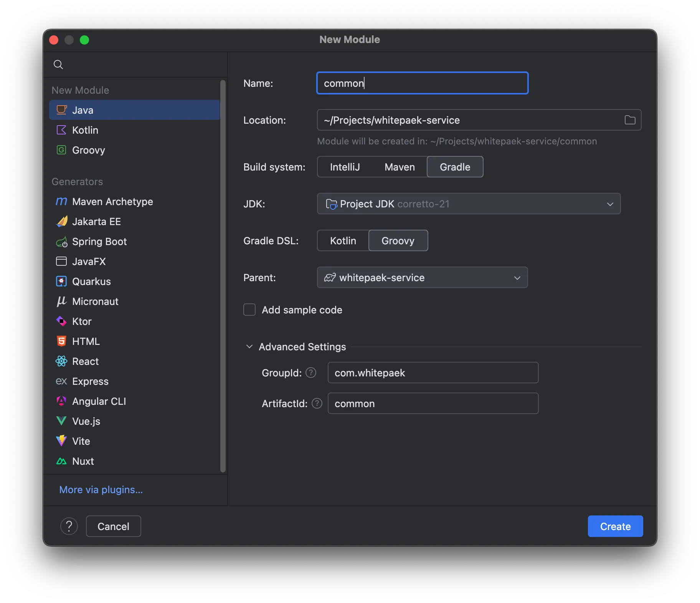Show help for GroupId question mark

click(x=311, y=373)
